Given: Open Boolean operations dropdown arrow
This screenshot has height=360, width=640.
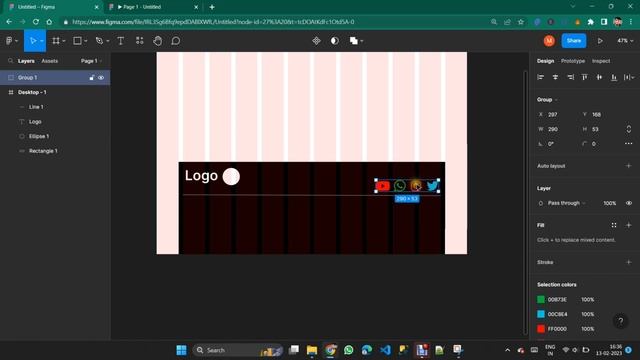Looking at the screenshot, I should click(362, 41).
